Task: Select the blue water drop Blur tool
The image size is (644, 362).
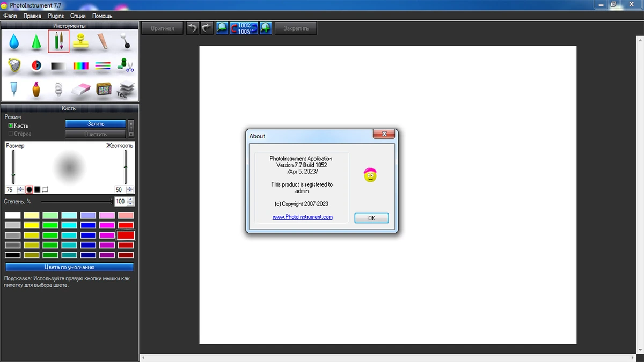Action: (x=14, y=41)
